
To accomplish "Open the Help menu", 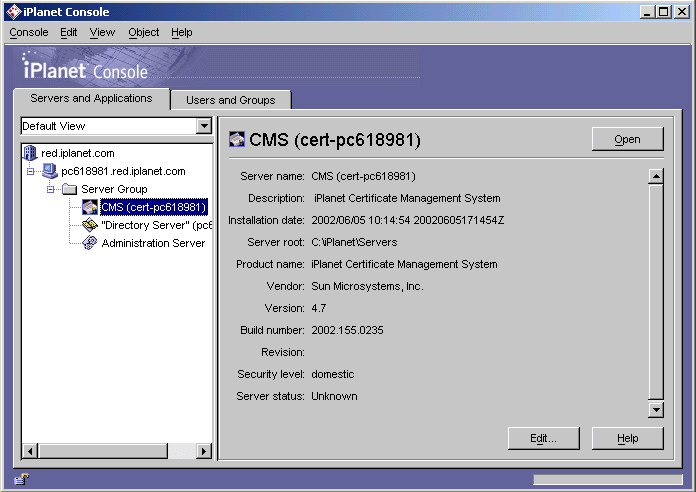I will coord(182,32).
